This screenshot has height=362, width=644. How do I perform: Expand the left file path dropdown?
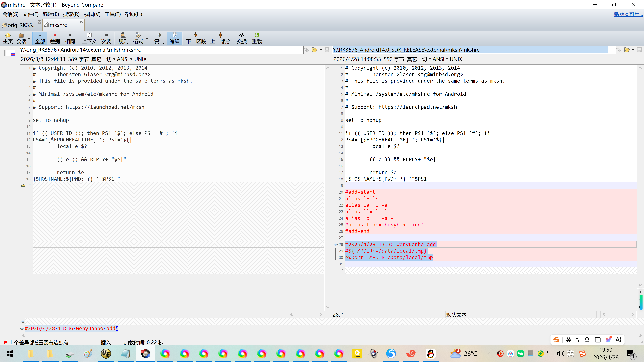pos(300,50)
